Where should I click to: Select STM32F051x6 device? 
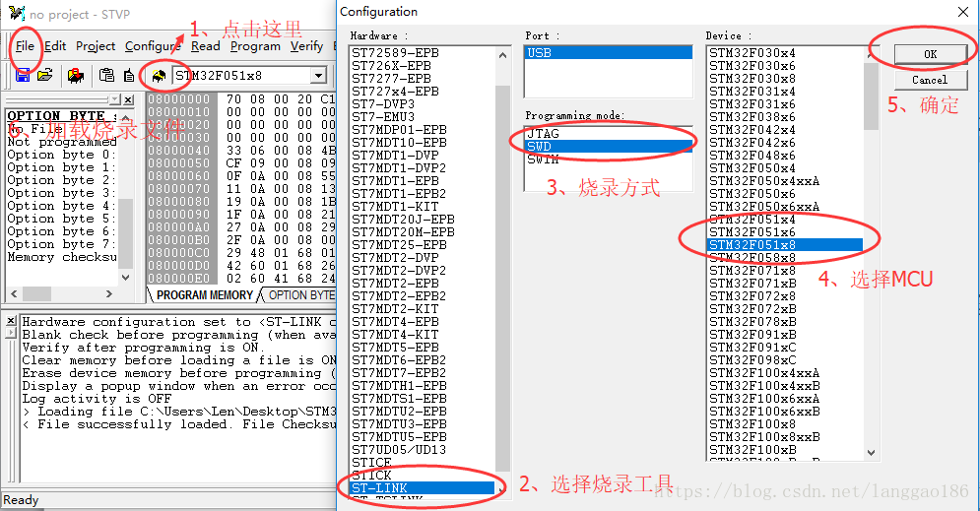(785, 232)
